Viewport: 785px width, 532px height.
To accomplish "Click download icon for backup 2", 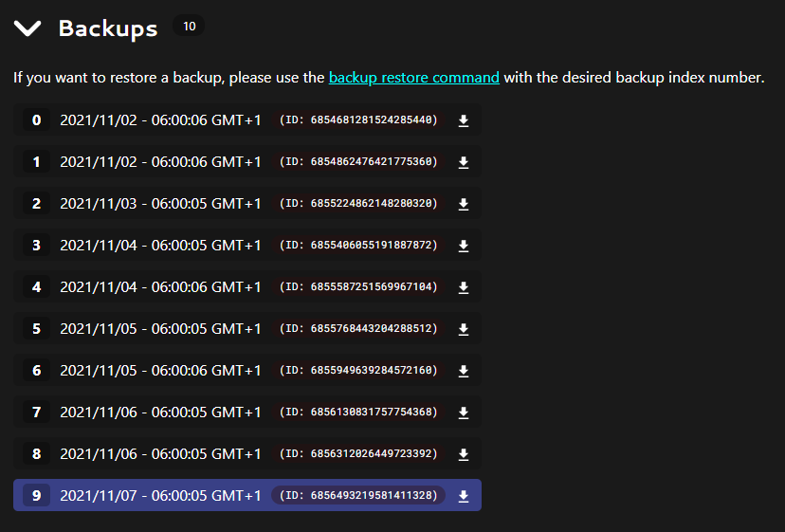I will 464,204.
